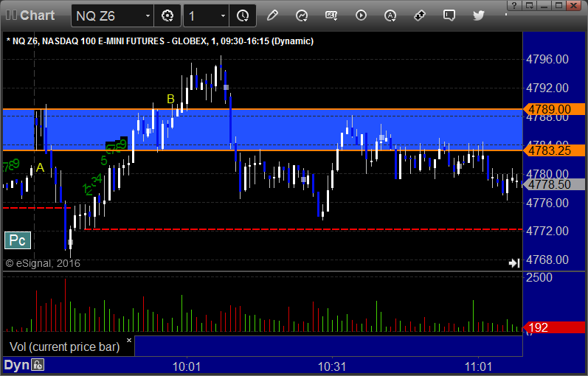Open symbol settings via the gear icon
Viewport: 588px width, 376px height.
pyautogui.click(x=167, y=15)
